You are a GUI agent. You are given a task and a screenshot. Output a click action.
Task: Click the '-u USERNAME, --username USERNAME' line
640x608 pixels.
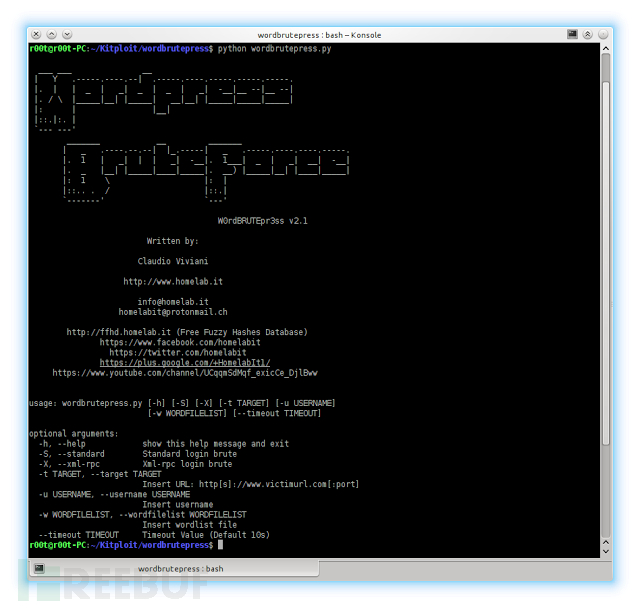[x=114, y=494]
